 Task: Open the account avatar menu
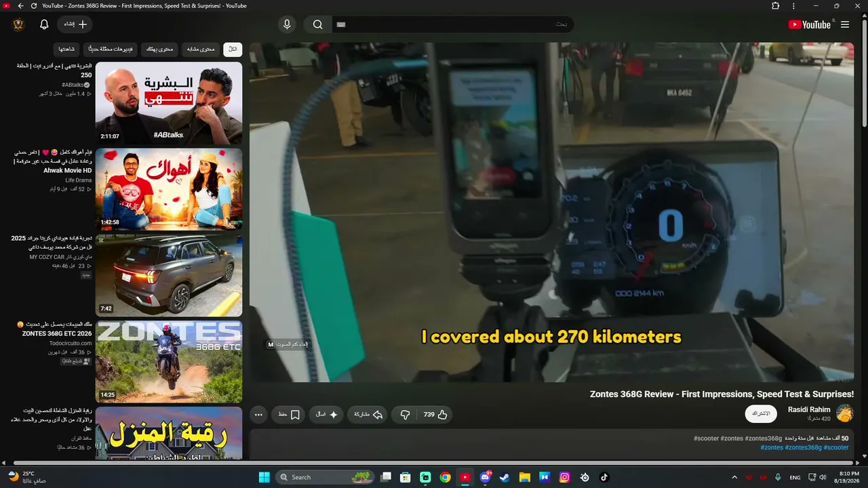[18, 24]
